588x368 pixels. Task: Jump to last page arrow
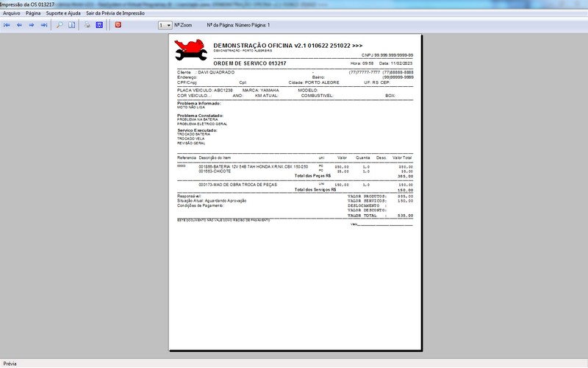click(x=44, y=25)
